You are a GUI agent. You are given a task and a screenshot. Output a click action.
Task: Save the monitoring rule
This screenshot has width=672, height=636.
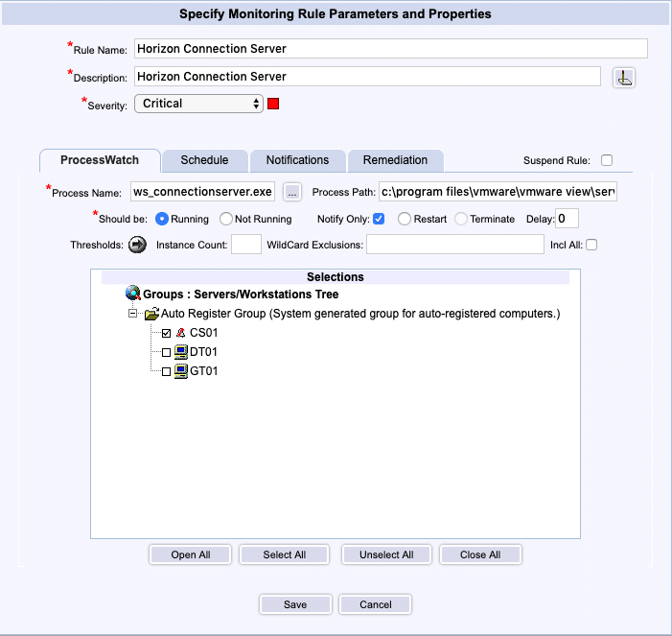click(x=295, y=604)
